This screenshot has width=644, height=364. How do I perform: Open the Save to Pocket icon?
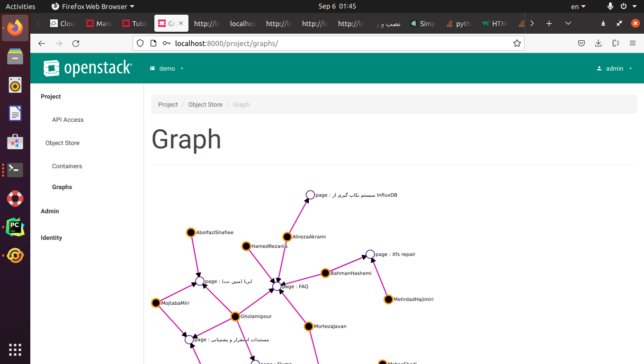[x=581, y=43]
